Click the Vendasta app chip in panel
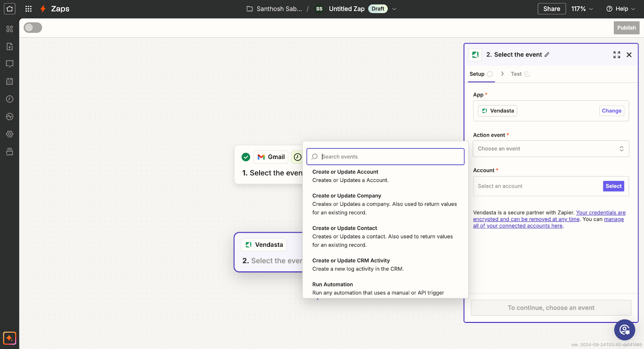 tap(498, 111)
